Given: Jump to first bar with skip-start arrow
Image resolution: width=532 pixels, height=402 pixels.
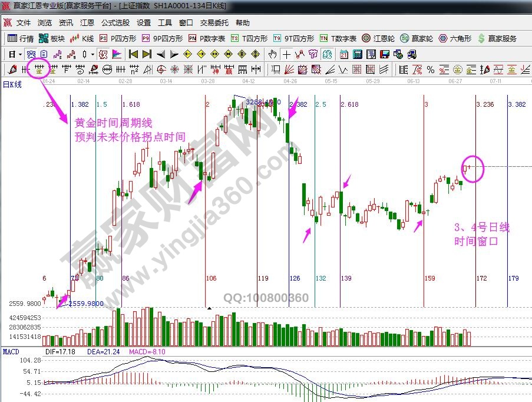Looking at the screenshot, I should click(x=133, y=54).
